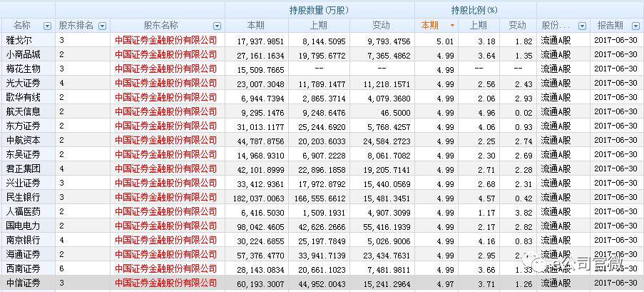Select the 雅戈尔 stock row
The width and height of the screenshot is (644, 292).
322,40
